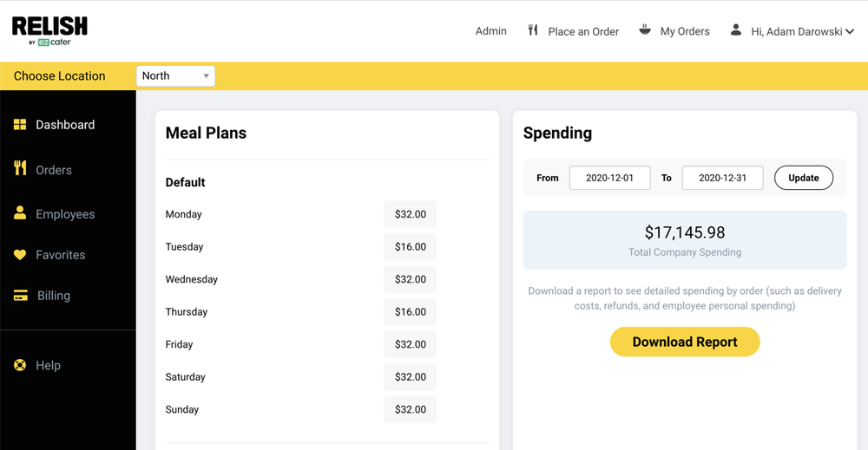Open the Admin menu item
Image resolution: width=868 pixels, height=450 pixels.
point(490,31)
